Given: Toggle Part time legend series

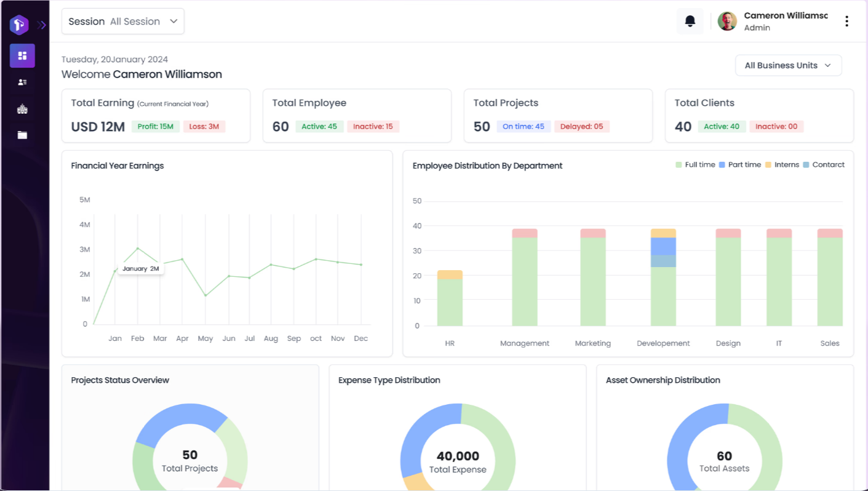Looking at the screenshot, I should pyautogui.click(x=739, y=165).
